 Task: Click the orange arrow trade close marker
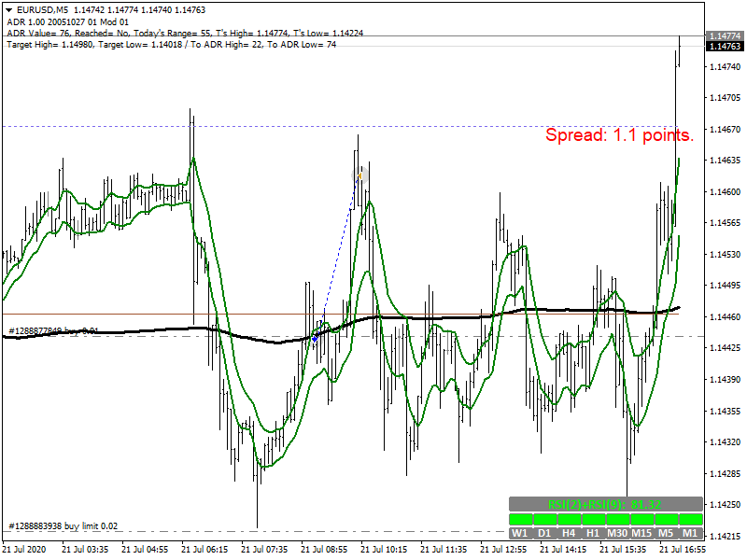click(359, 176)
